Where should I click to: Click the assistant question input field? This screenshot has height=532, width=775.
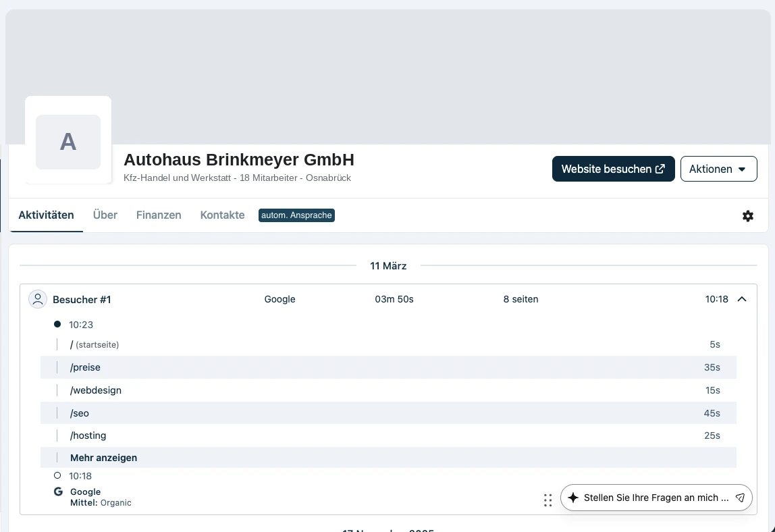[x=656, y=498]
